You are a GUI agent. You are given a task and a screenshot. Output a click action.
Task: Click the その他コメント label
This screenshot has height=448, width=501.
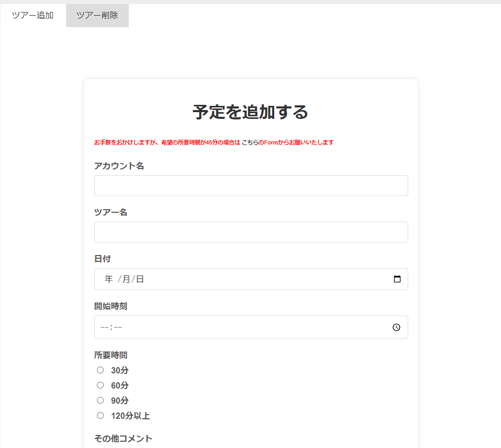tap(124, 439)
